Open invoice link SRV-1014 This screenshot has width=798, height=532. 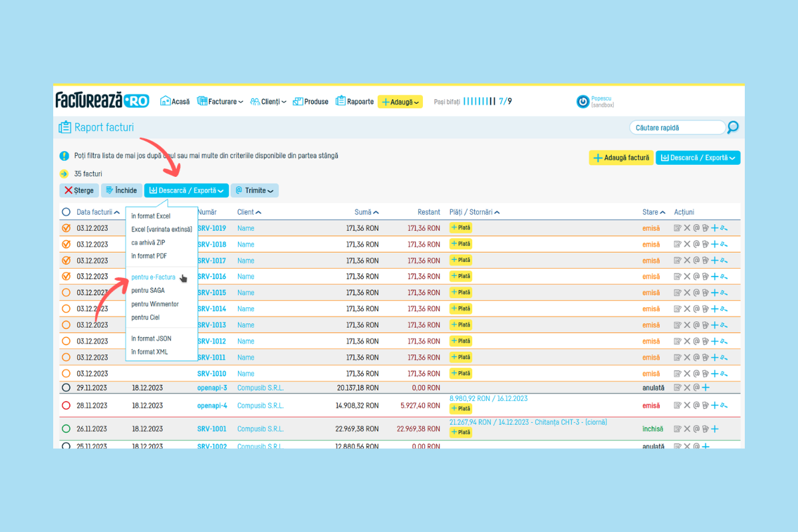211,309
